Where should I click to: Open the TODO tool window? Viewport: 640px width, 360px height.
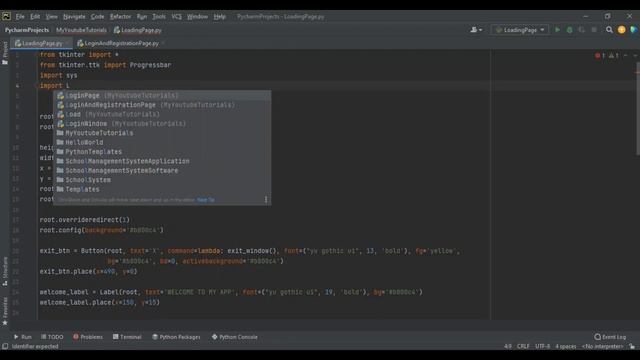pos(52,337)
